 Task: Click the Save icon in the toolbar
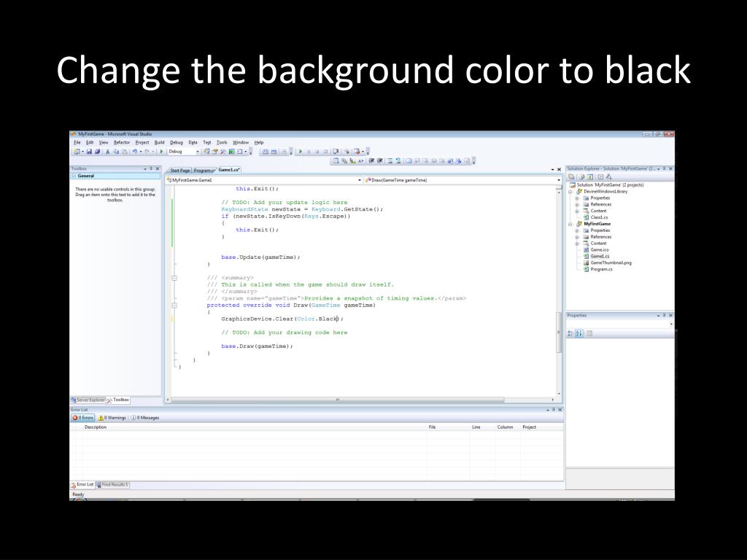(89, 152)
